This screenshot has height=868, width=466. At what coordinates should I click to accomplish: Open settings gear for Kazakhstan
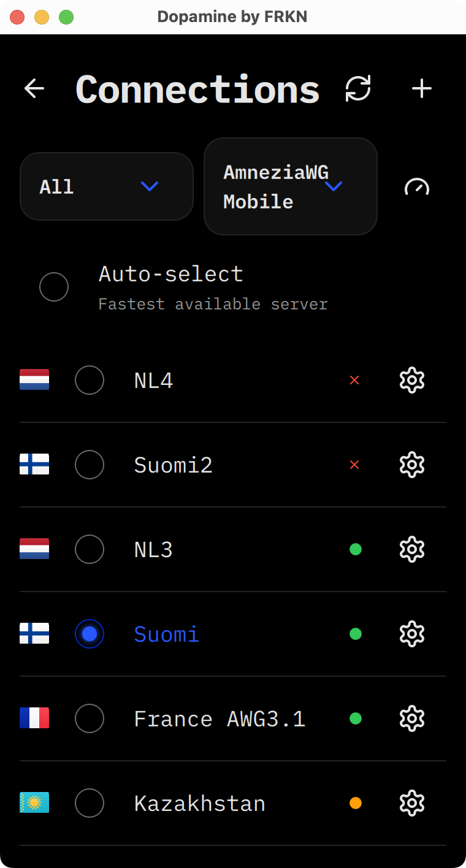pos(412,803)
